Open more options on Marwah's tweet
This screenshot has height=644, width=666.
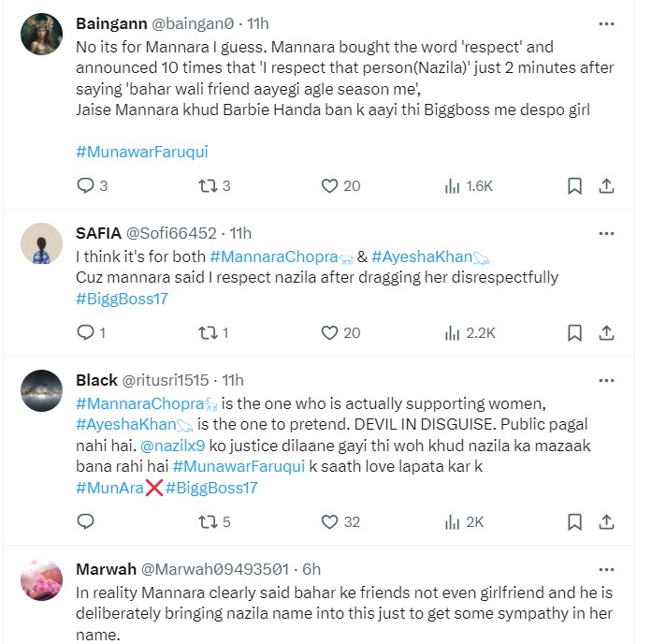(x=606, y=568)
